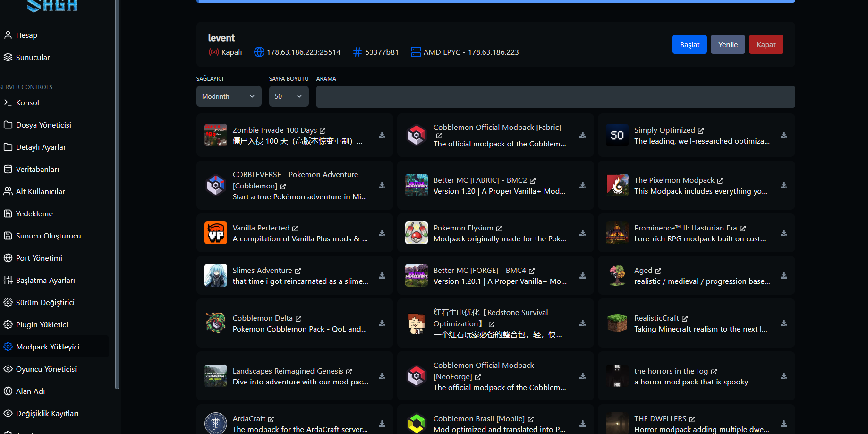Open Simply Optimized external link icon
The width and height of the screenshot is (868, 434).
[701, 131]
